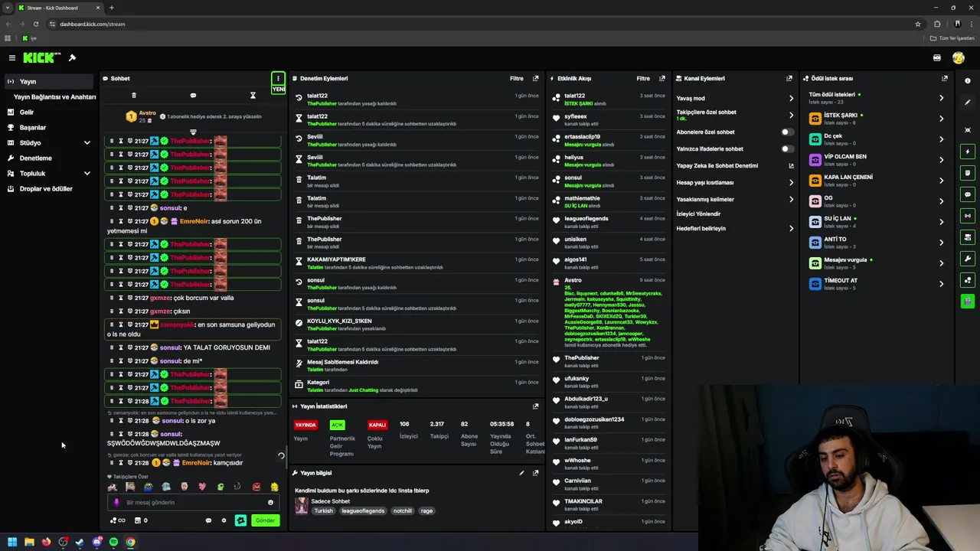Open the profile avatar at top right

[959, 58]
